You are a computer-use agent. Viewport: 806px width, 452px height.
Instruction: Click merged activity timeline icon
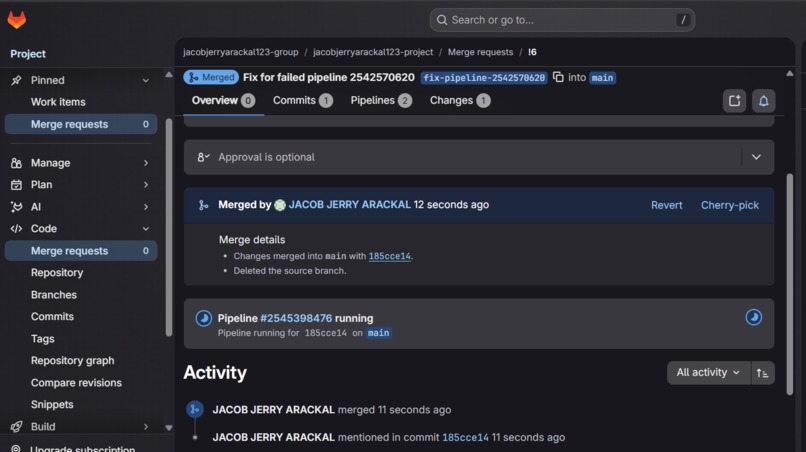(x=195, y=409)
